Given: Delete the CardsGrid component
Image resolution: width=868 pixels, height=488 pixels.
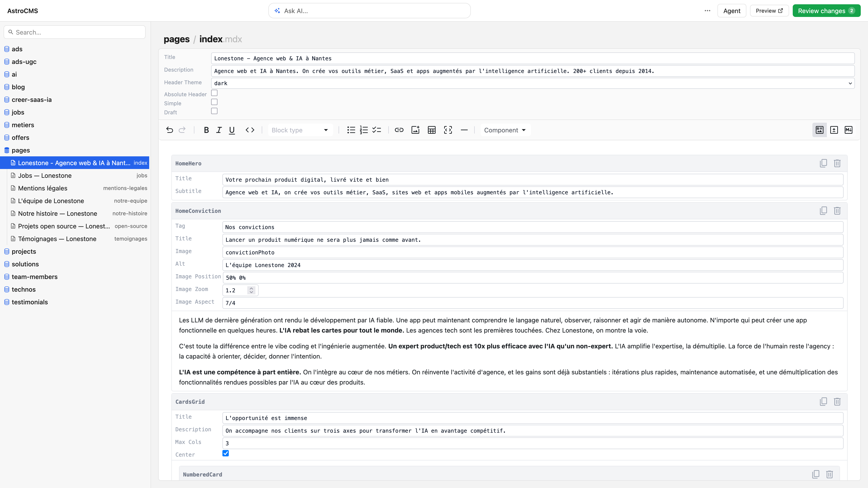Looking at the screenshot, I should tap(837, 401).
